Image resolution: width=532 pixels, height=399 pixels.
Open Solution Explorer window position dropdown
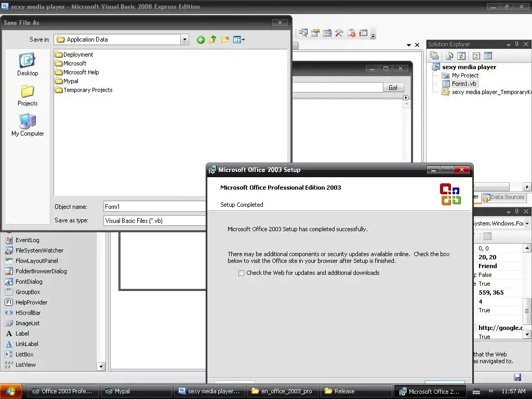click(508, 45)
